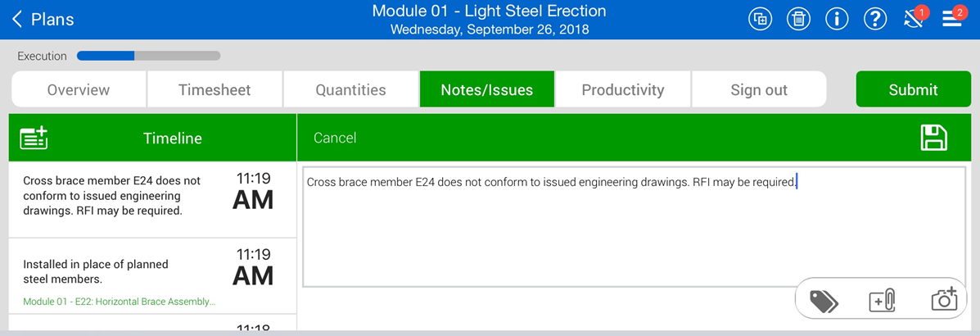
Task: Open the help question mark icon
Action: pos(875,19)
